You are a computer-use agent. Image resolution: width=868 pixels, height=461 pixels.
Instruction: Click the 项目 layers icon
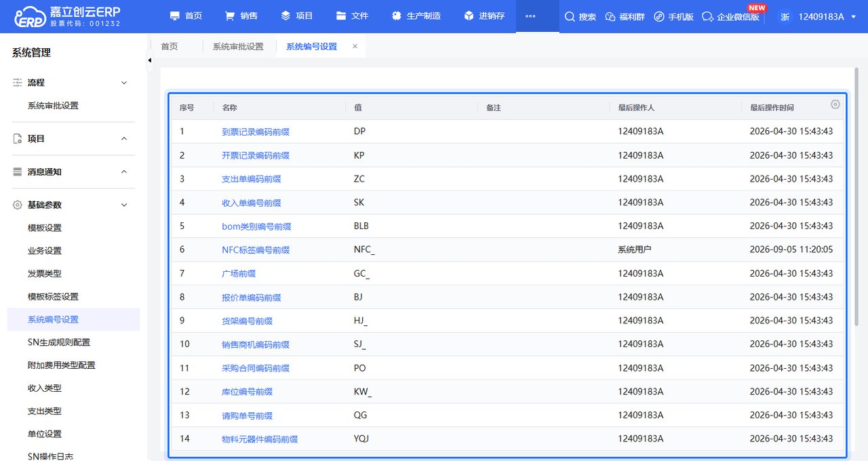point(285,16)
